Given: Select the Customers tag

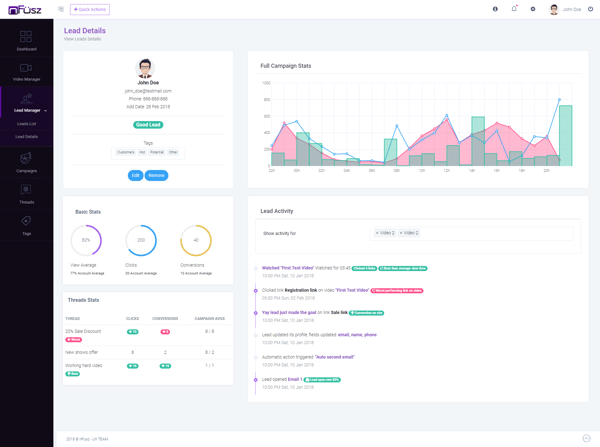Looking at the screenshot, I should pyautogui.click(x=126, y=152).
